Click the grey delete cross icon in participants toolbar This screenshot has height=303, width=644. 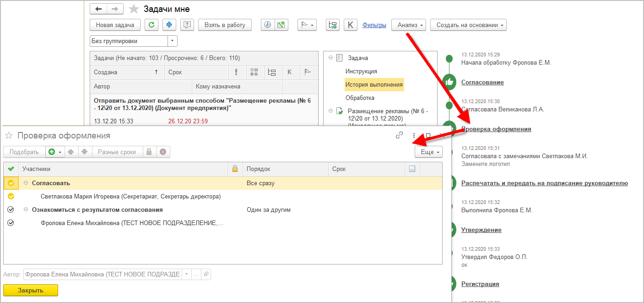pos(162,152)
